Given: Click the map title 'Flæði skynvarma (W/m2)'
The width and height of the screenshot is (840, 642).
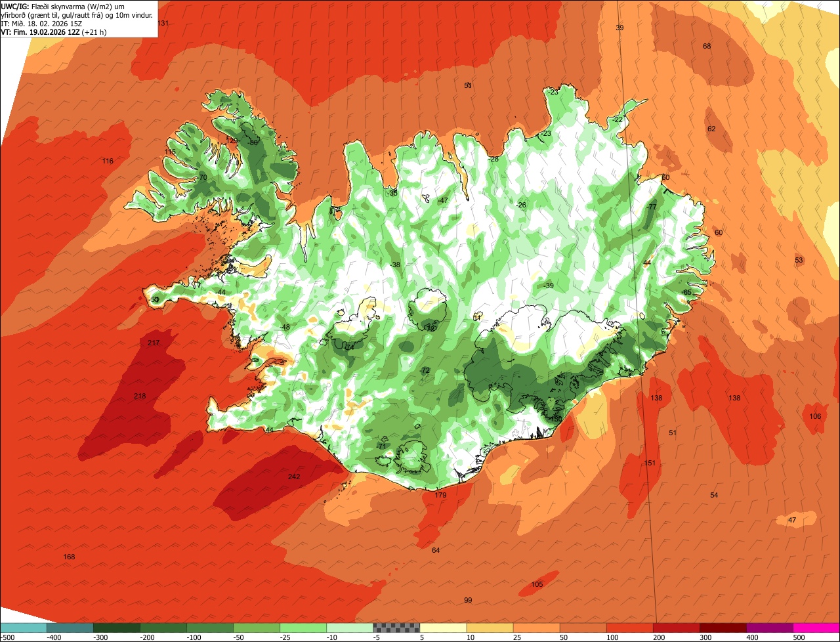Looking at the screenshot, I should tap(70, 6).
